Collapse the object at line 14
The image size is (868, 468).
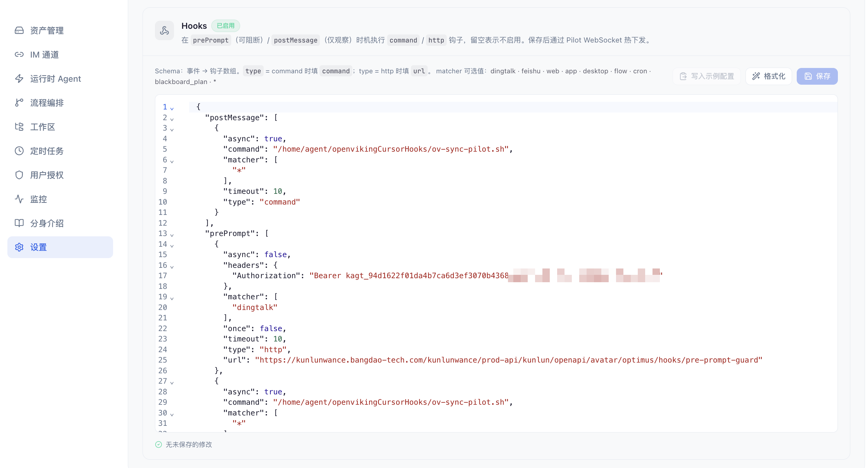click(x=172, y=245)
